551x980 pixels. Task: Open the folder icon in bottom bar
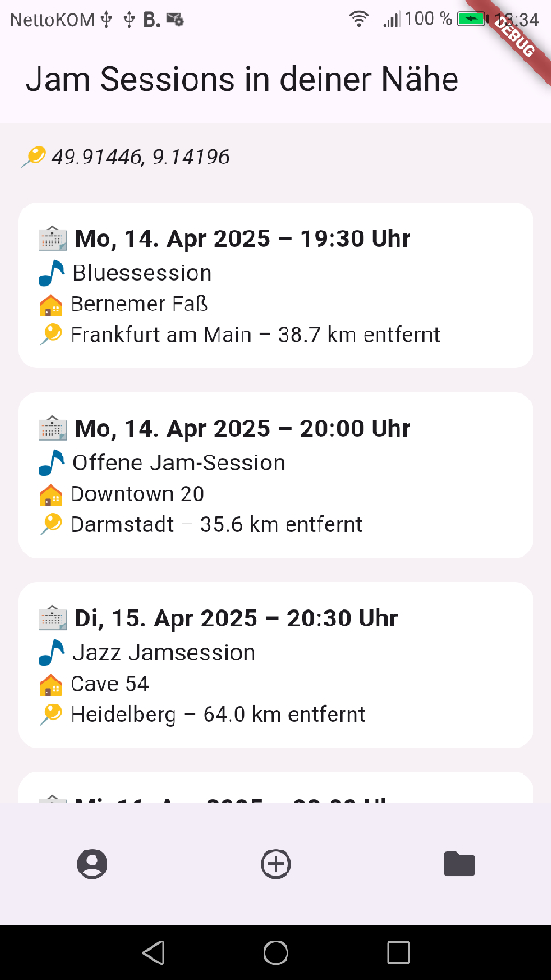pyautogui.click(x=459, y=863)
